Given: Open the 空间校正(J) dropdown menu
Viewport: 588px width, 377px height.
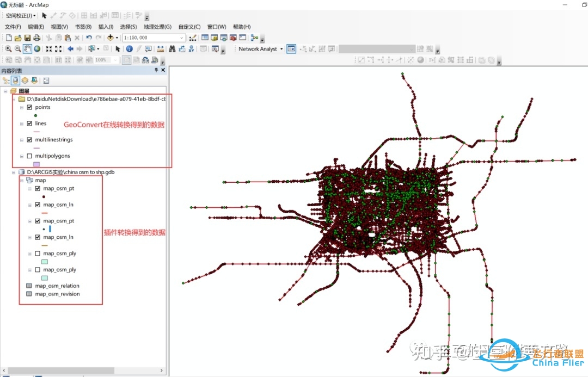Looking at the screenshot, I should 21,16.
